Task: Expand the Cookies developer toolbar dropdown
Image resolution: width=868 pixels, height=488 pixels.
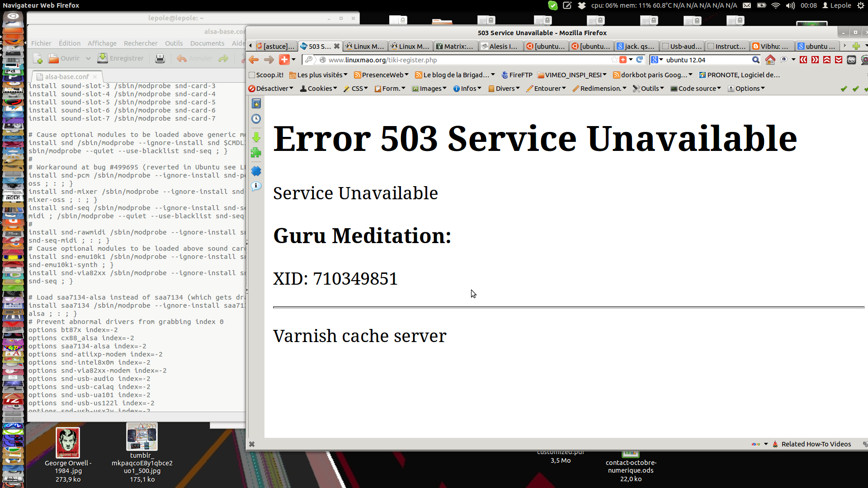Action: point(319,89)
